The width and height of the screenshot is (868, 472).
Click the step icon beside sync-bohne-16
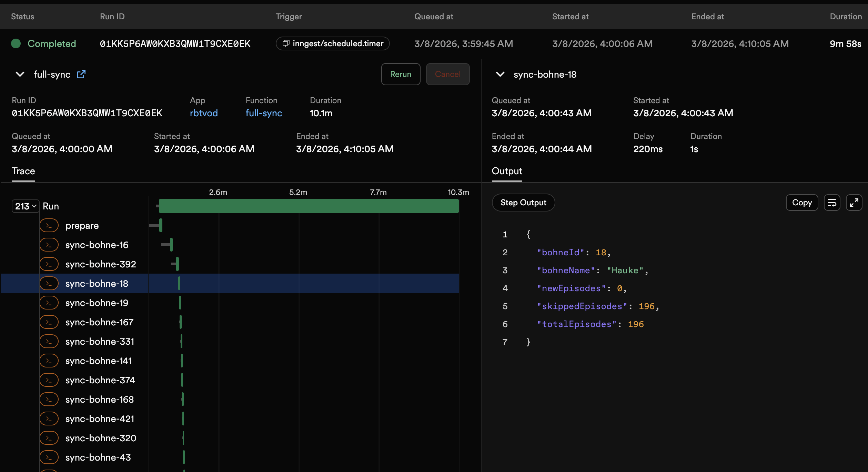[x=49, y=245]
